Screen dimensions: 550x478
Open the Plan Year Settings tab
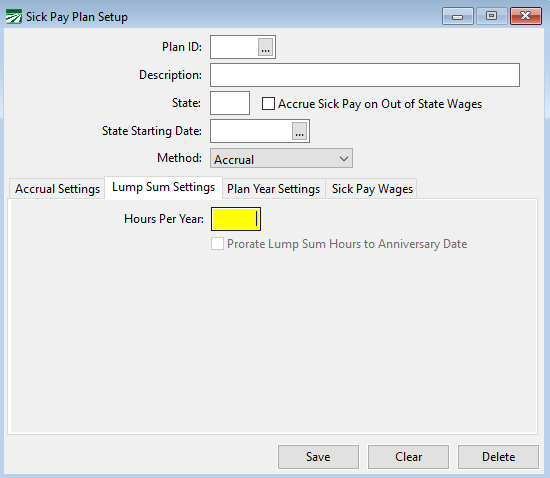point(274,189)
